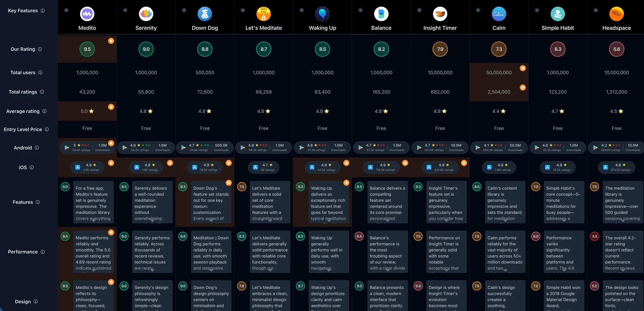Show the Average rating info icon
Image resolution: width=644 pixels, height=311 pixels.
tap(44, 111)
